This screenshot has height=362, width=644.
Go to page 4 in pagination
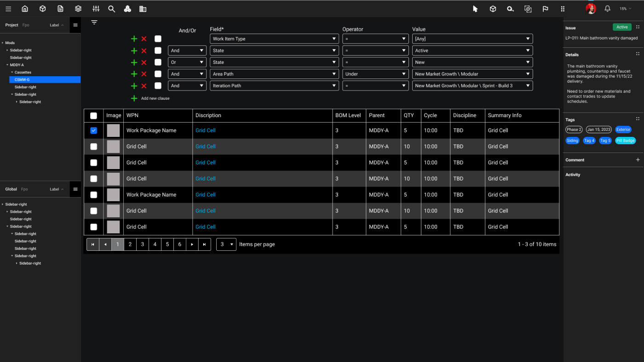pyautogui.click(x=155, y=244)
